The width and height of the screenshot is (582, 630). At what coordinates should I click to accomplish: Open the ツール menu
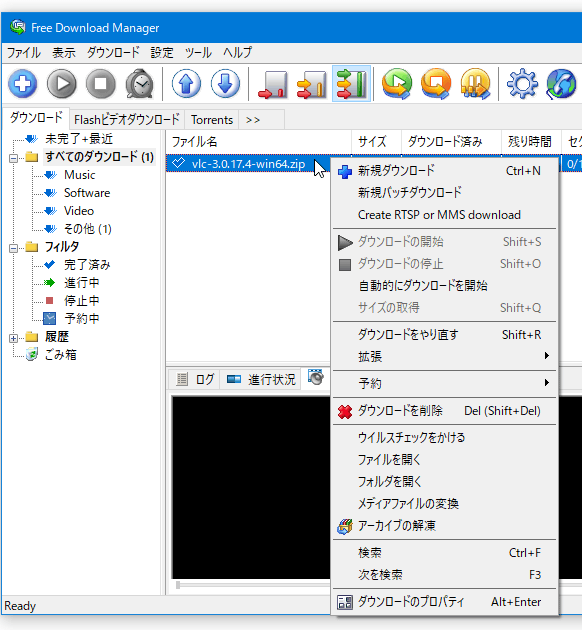coord(198,52)
